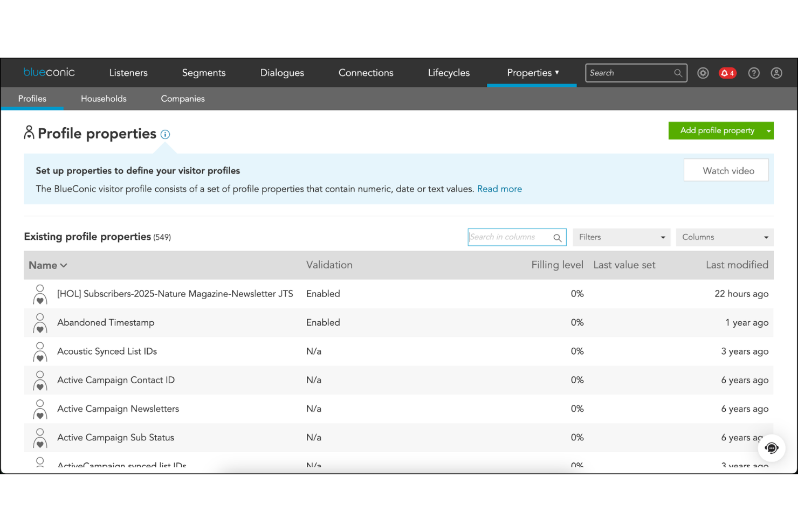Screen dimensions: 798x532
Task: Click the Last value set column header
Action: click(x=624, y=265)
